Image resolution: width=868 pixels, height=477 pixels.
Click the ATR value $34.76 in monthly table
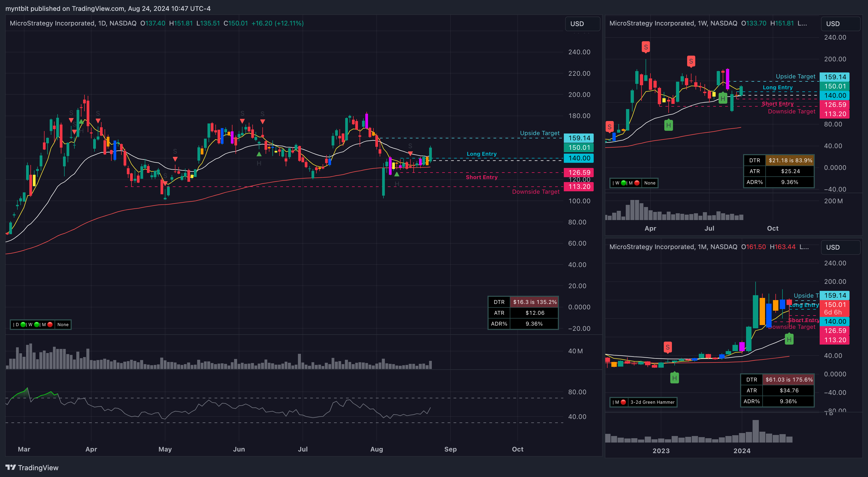click(788, 390)
